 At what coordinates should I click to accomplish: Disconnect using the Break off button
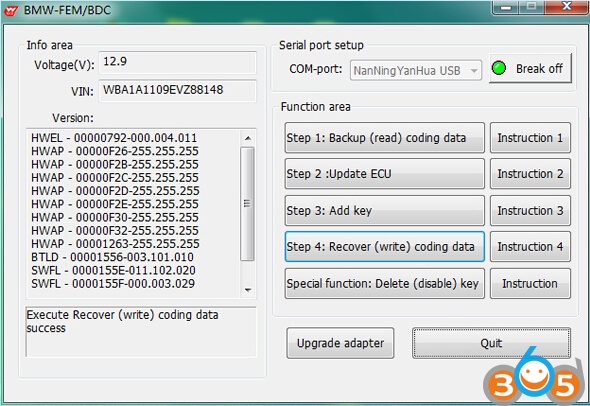pos(530,68)
